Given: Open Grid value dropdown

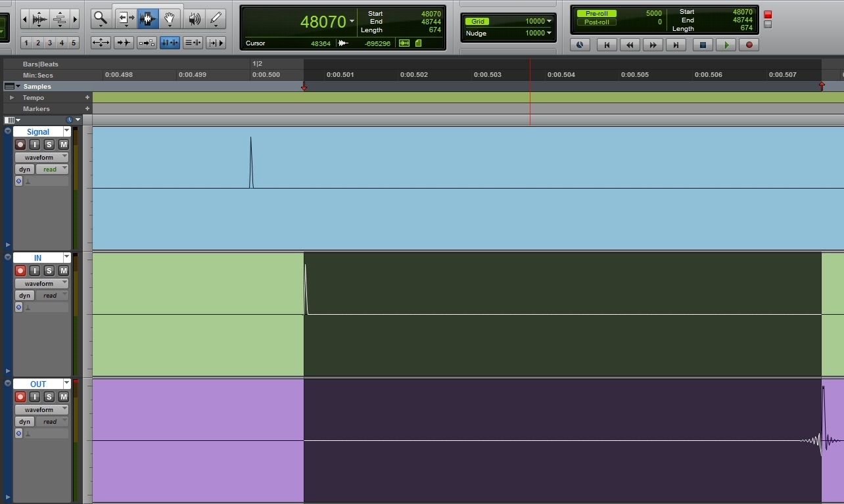Looking at the screenshot, I should (549, 21).
